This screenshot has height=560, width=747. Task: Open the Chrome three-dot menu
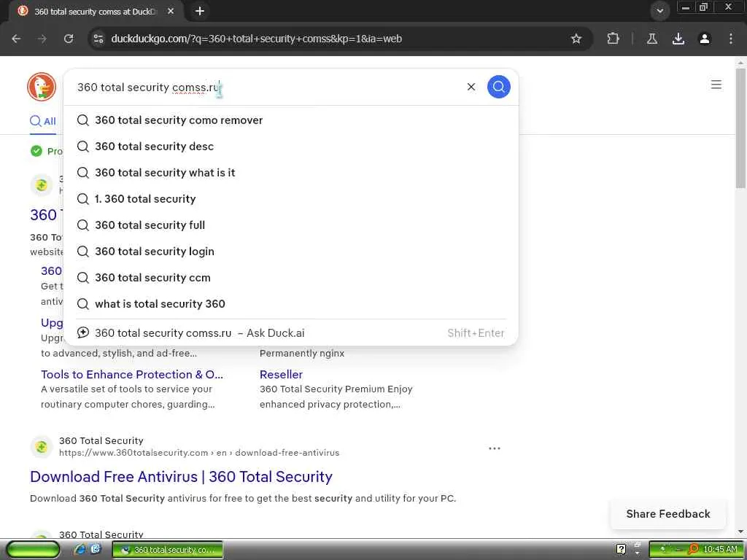(730, 39)
